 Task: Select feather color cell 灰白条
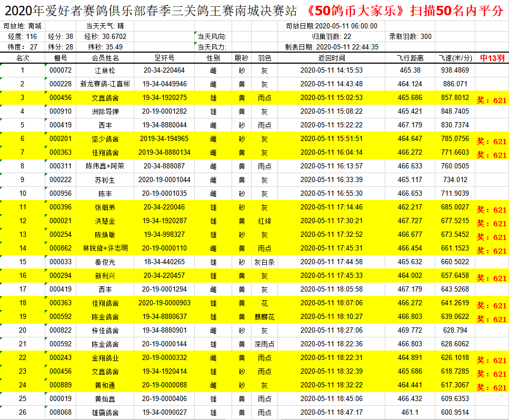click(x=265, y=262)
